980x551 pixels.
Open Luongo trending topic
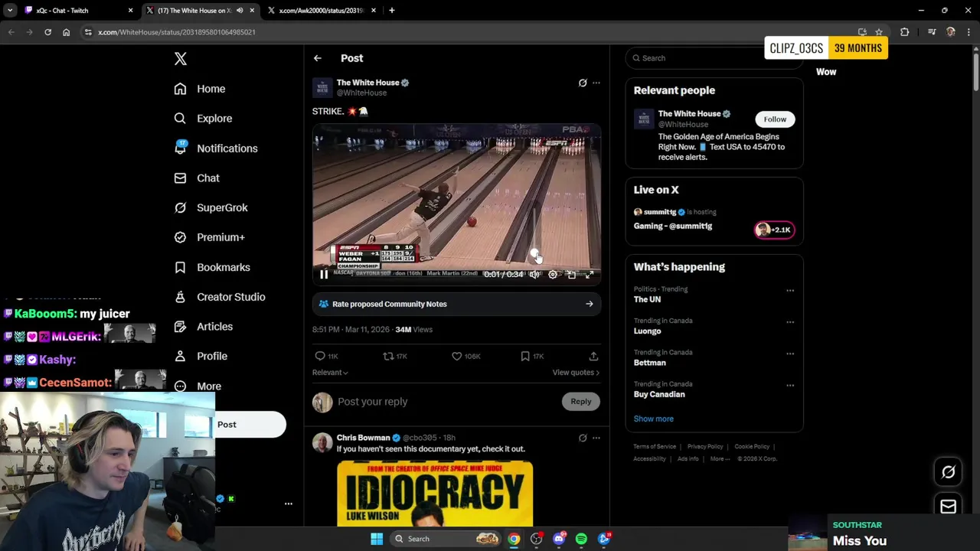pyautogui.click(x=647, y=331)
